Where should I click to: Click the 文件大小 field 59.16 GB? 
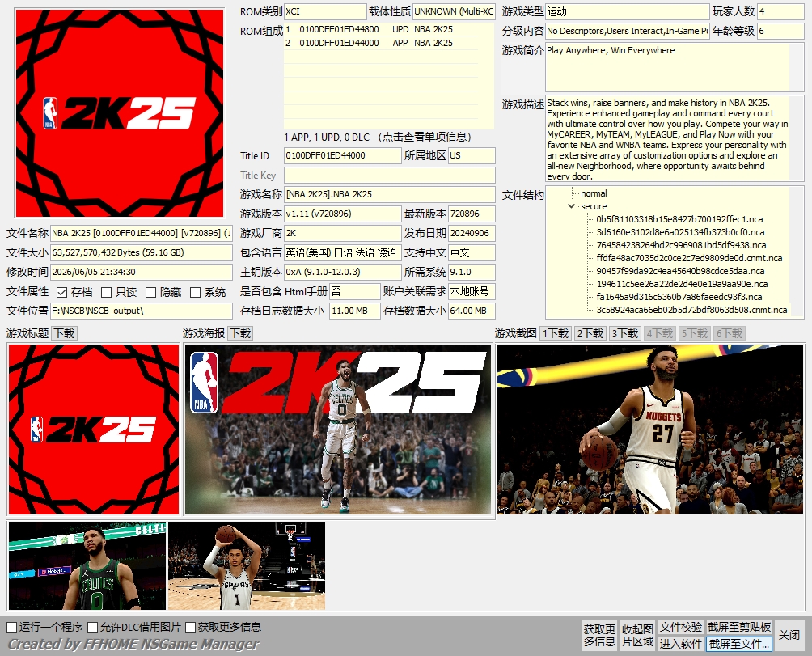tap(142, 252)
